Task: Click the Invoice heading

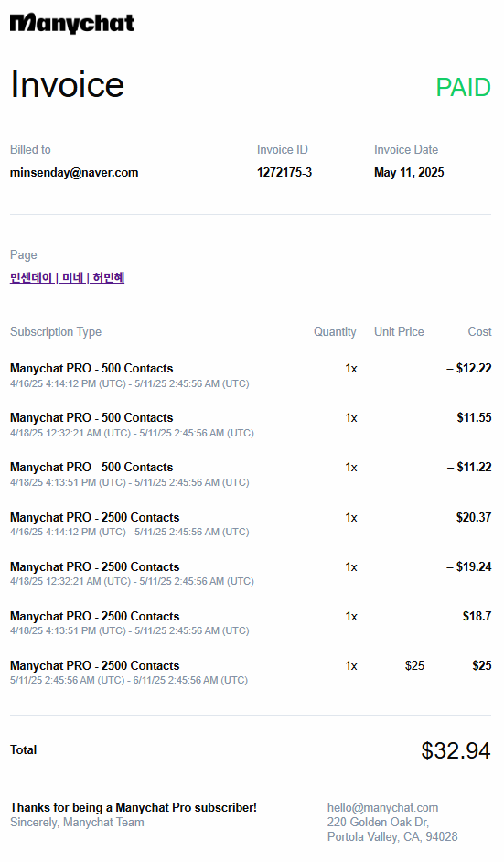Action: pos(67,85)
